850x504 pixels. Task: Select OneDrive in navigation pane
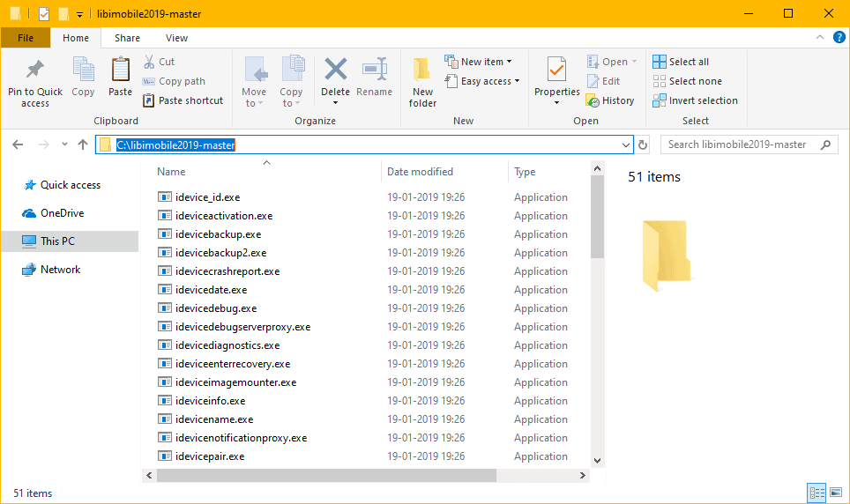point(53,213)
